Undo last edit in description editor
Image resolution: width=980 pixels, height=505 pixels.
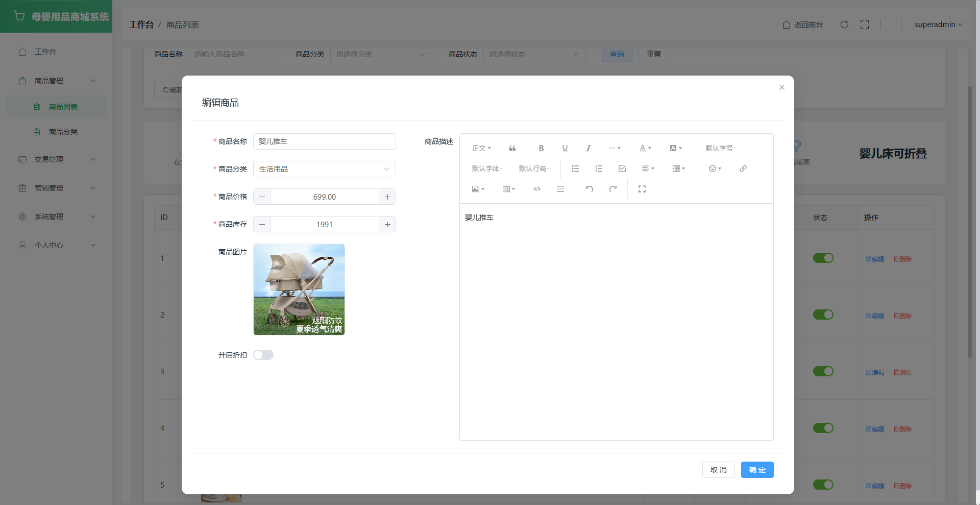590,189
